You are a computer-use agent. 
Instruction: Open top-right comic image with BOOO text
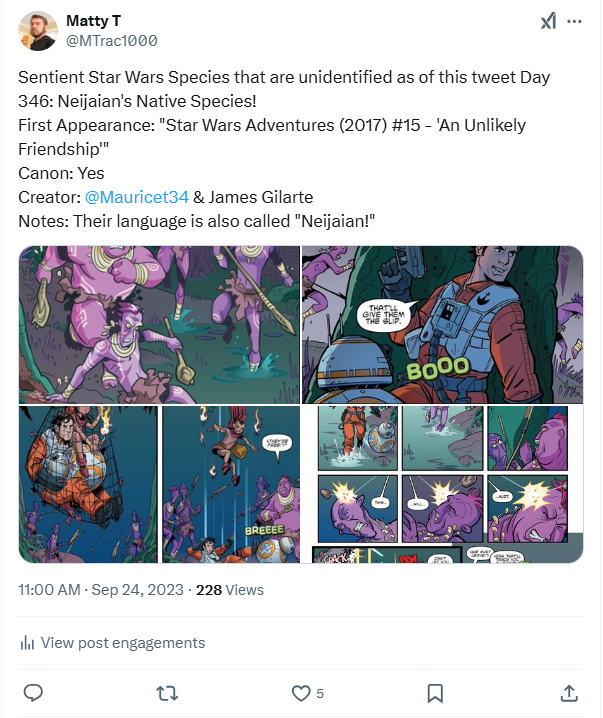[x=442, y=325]
